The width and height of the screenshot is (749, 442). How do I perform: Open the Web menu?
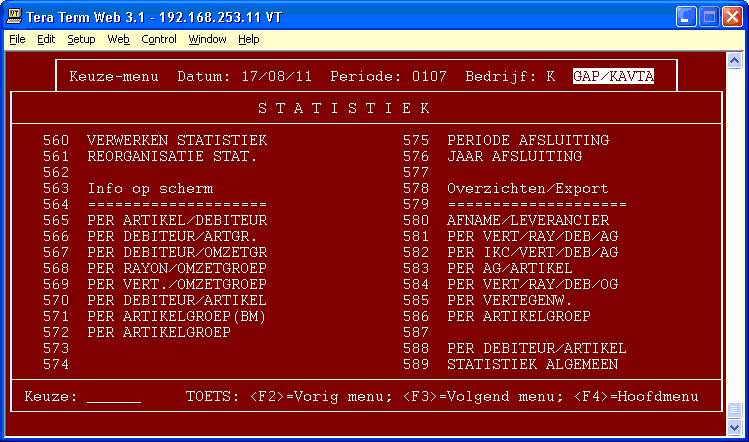118,39
